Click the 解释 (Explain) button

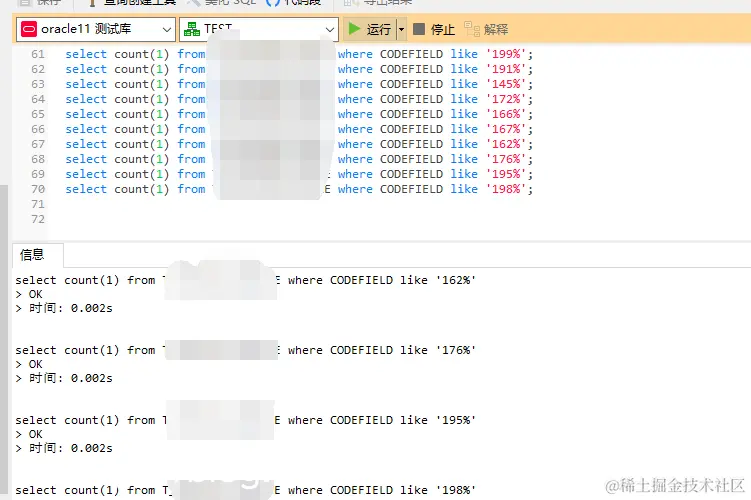(486, 29)
